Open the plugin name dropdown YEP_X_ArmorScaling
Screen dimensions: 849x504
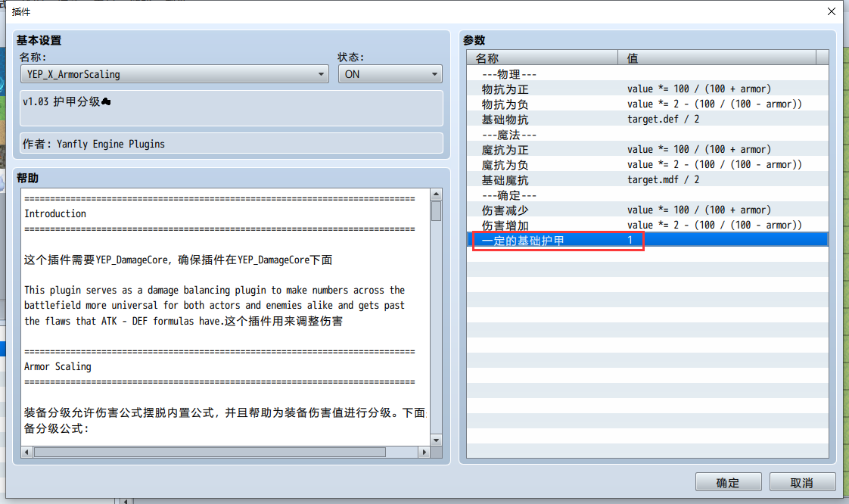pos(174,74)
